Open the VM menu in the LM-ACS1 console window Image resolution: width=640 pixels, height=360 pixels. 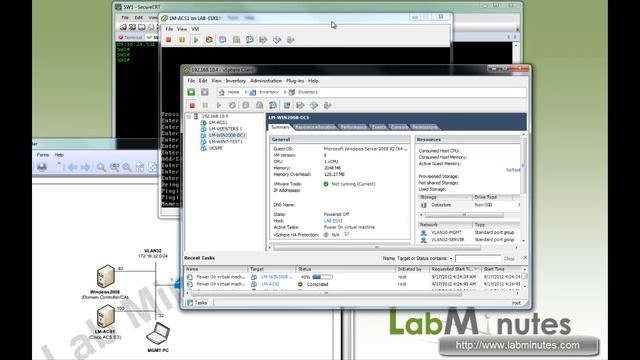click(x=195, y=29)
